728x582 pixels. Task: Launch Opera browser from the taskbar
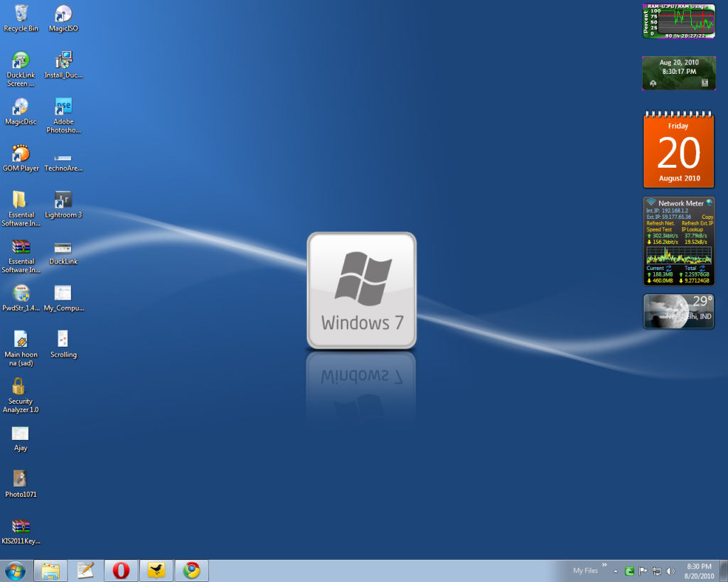[x=121, y=571]
